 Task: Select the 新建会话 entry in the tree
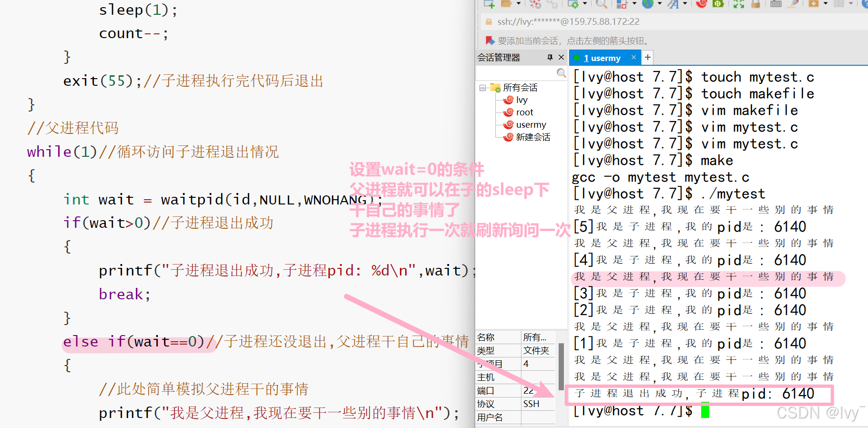[533, 137]
